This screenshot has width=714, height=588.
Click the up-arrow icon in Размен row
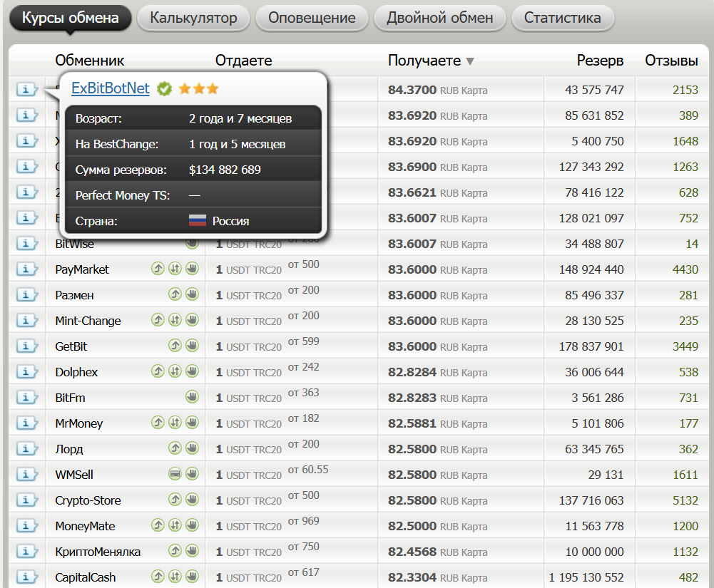174,294
